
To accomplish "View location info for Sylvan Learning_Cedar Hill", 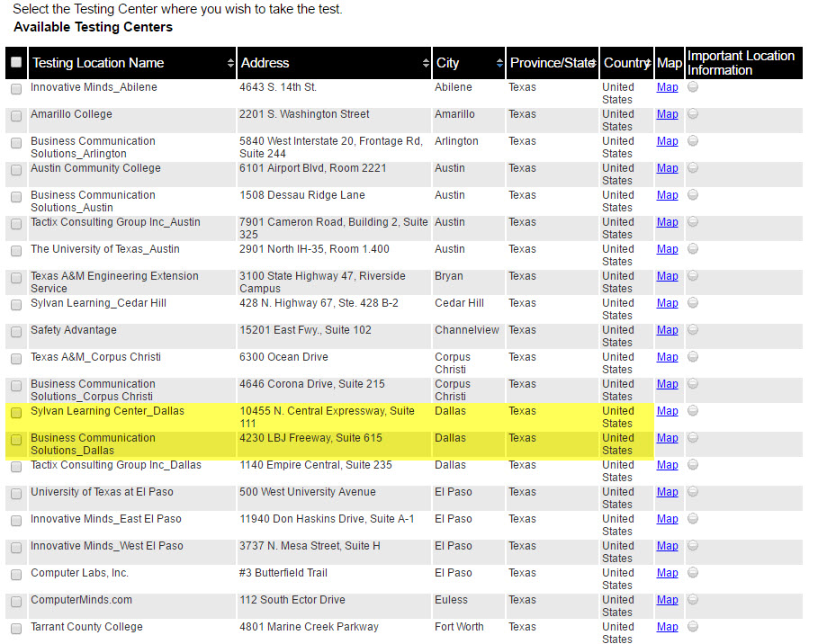I will tap(693, 303).
